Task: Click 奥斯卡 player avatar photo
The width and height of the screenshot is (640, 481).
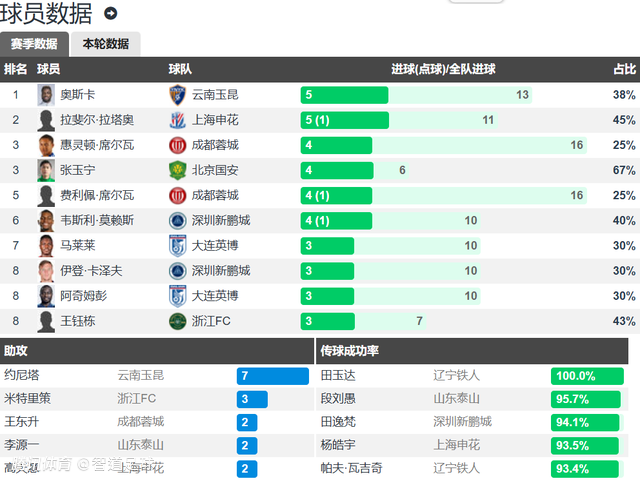Action: [45, 95]
